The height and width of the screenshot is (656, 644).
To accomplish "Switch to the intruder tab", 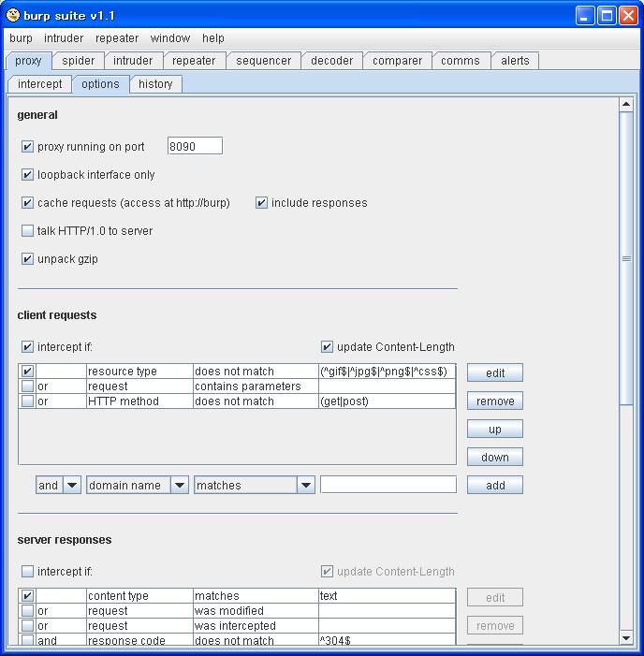I will (x=133, y=61).
